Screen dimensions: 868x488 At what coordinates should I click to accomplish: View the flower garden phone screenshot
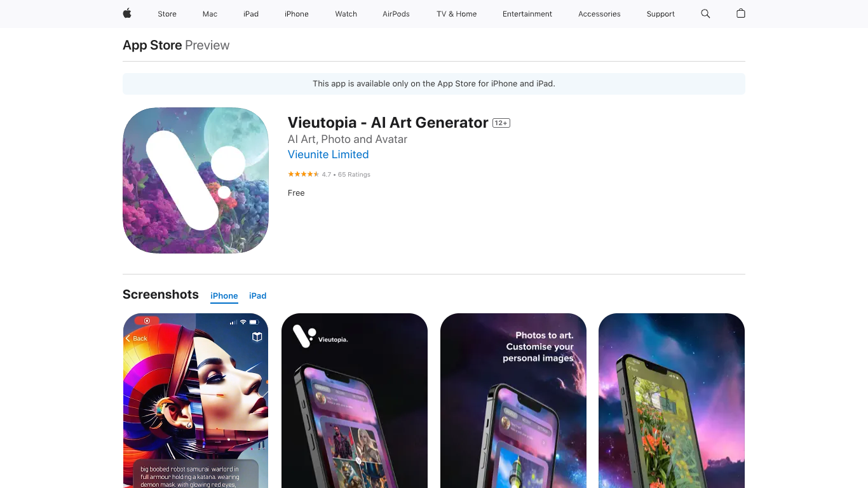click(672, 400)
